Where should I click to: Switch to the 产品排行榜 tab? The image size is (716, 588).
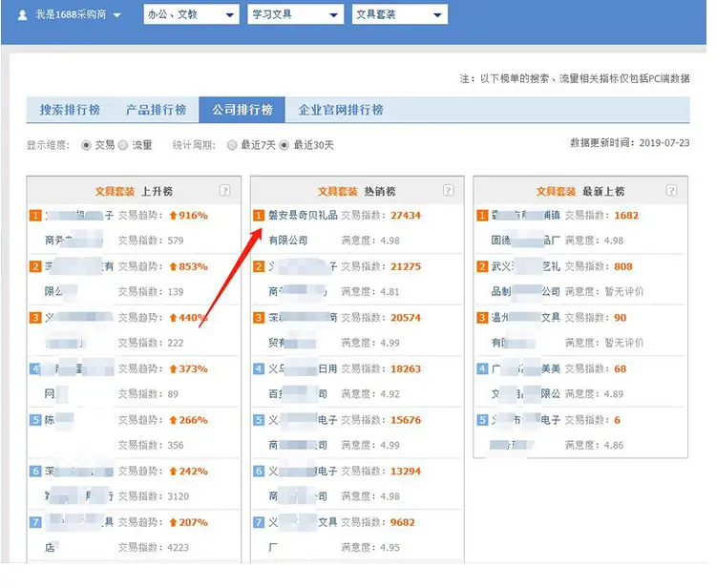156,110
